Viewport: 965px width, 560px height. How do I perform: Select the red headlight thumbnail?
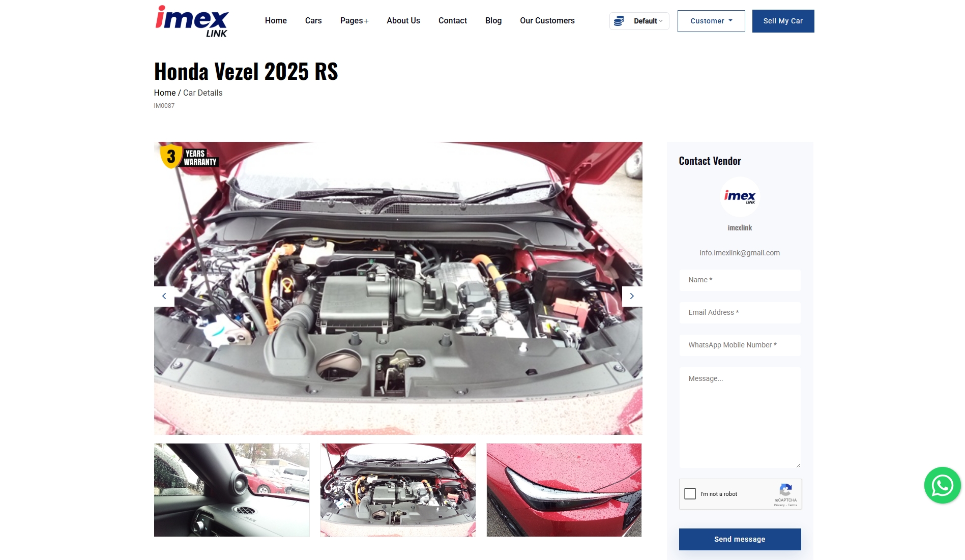click(x=564, y=490)
